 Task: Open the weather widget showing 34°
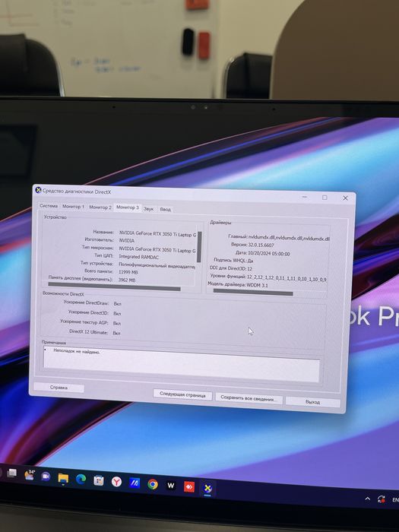tap(30, 474)
